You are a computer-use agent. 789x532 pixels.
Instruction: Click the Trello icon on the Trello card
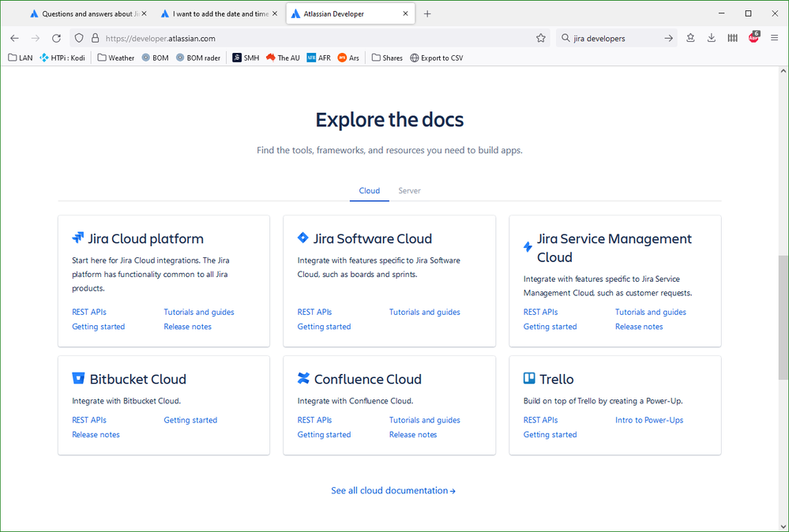click(528, 378)
